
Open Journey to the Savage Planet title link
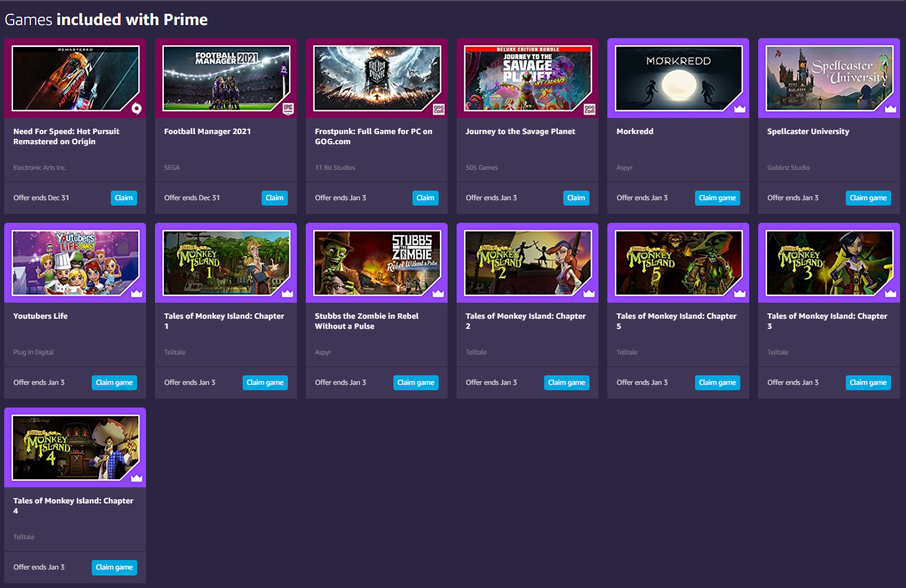520,132
